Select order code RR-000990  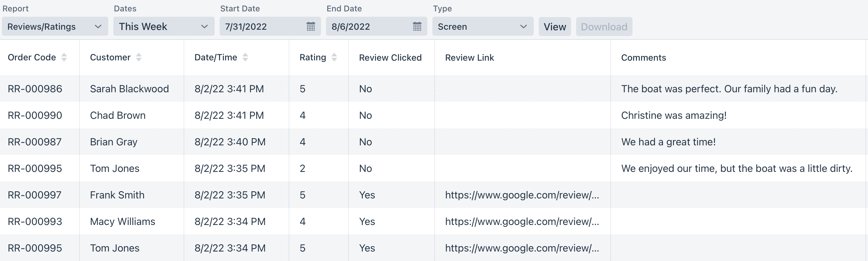35,115
